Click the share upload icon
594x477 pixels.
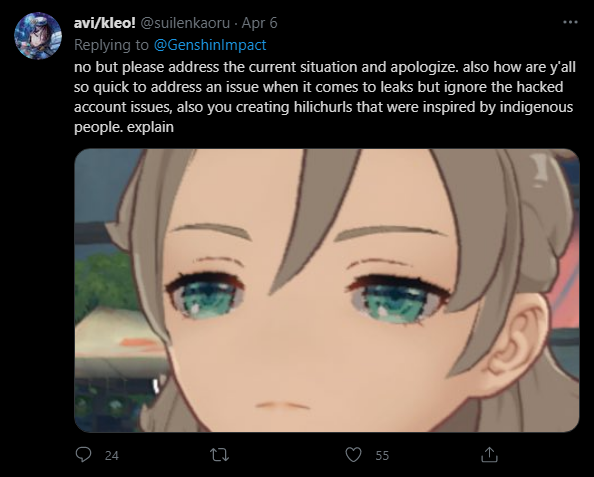(x=489, y=454)
